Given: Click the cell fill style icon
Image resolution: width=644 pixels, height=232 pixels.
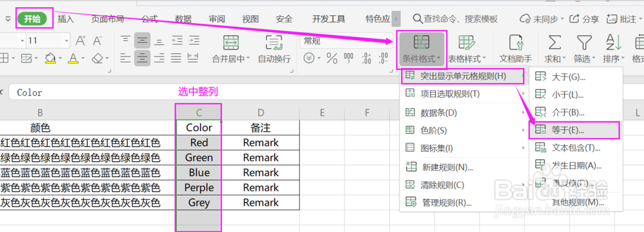Looking at the screenshot, I should pyautogui.click(x=26, y=58).
